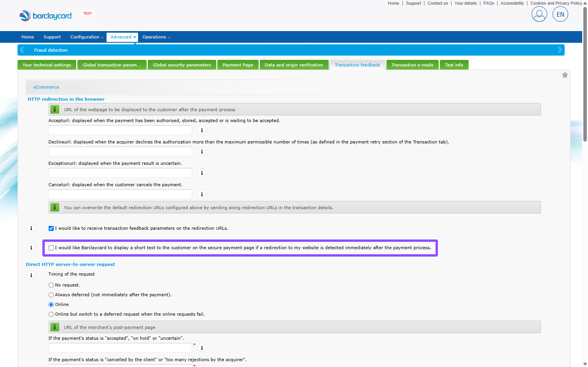Click left double-chevron on Fraud detection bar
The height and width of the screenshot is (367, 588).
click(22, 50)
